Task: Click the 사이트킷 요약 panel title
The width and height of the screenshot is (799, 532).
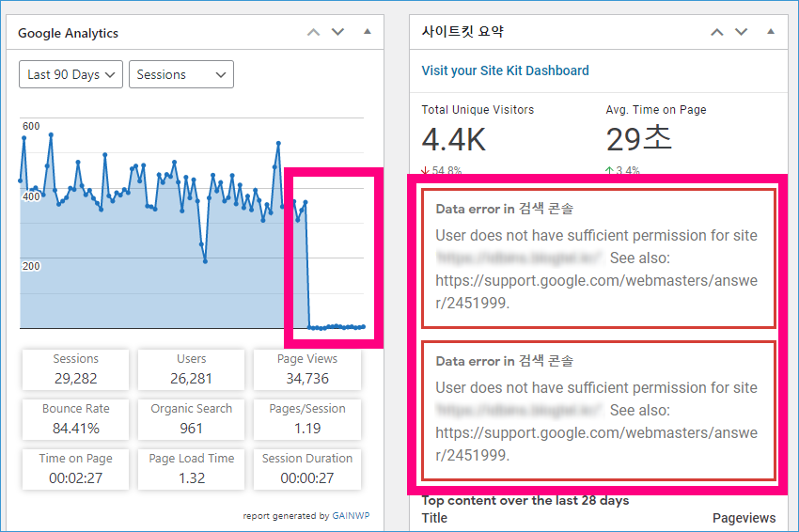Action: (x=462, y=32)
